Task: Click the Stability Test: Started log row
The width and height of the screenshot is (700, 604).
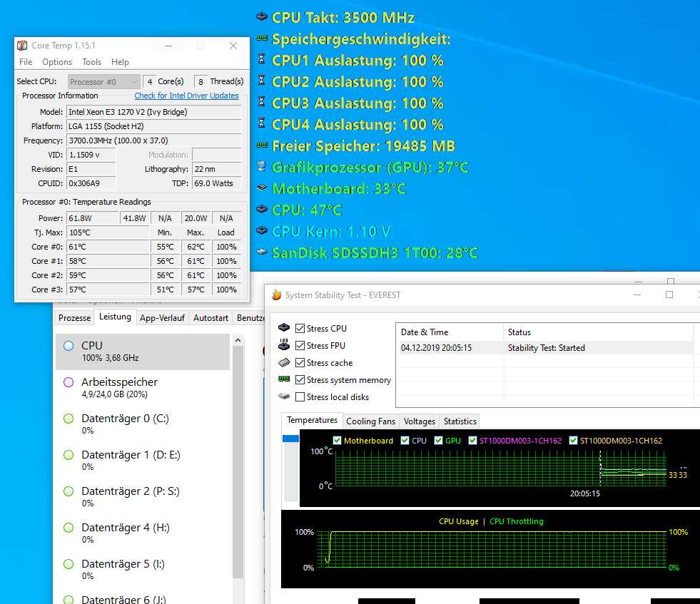Action: [x=546, y=348]
